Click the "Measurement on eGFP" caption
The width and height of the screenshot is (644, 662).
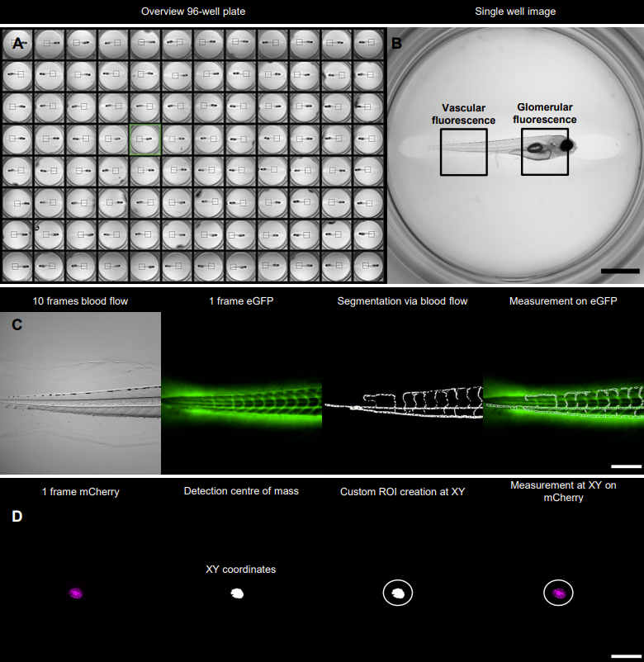pyautogui.click(x=563, y=301)
